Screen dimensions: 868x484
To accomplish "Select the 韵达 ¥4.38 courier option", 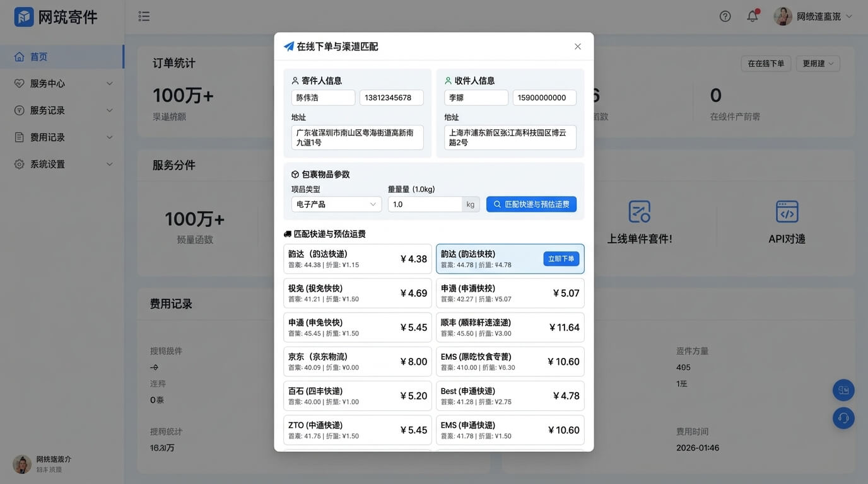I will tap(358, 259).
